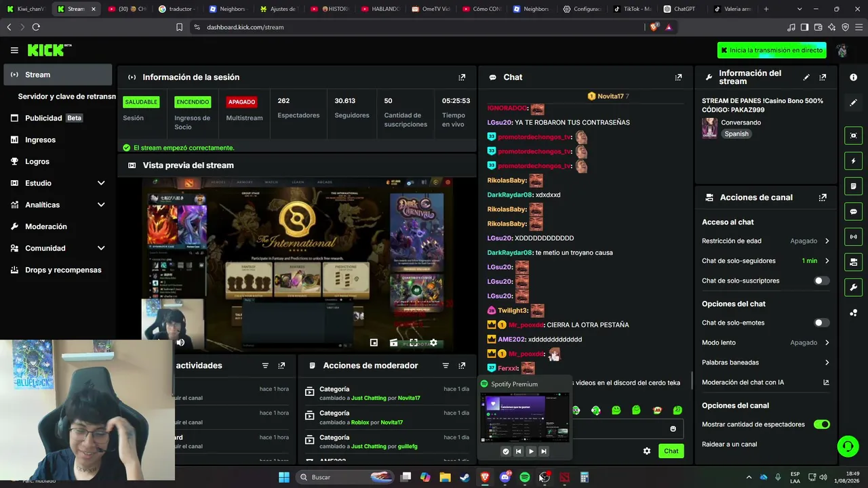
Task: Pop out the Acciones de moderador panel
Action: tap(462, 365)
